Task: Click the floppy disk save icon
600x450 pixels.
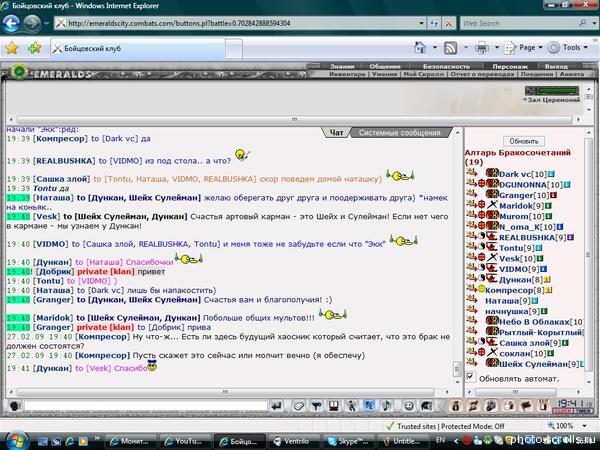Action: click(334, 406)
